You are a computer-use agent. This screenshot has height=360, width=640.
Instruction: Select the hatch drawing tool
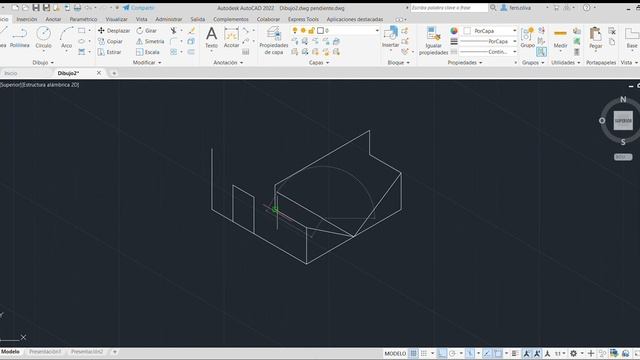pyautogui.click(x=82, y=52)
